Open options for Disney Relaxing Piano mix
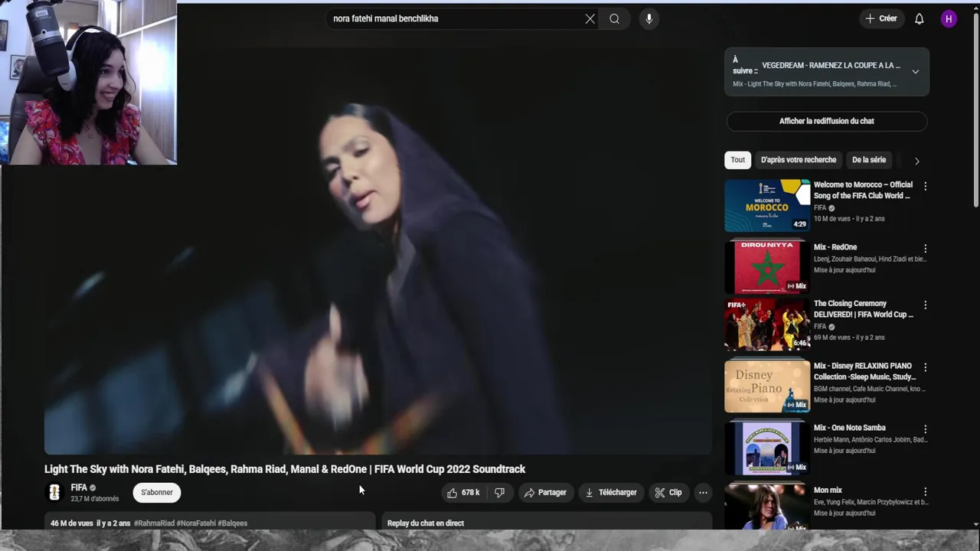The height and width of the screenshot is (551, 980). click(925, 367)
